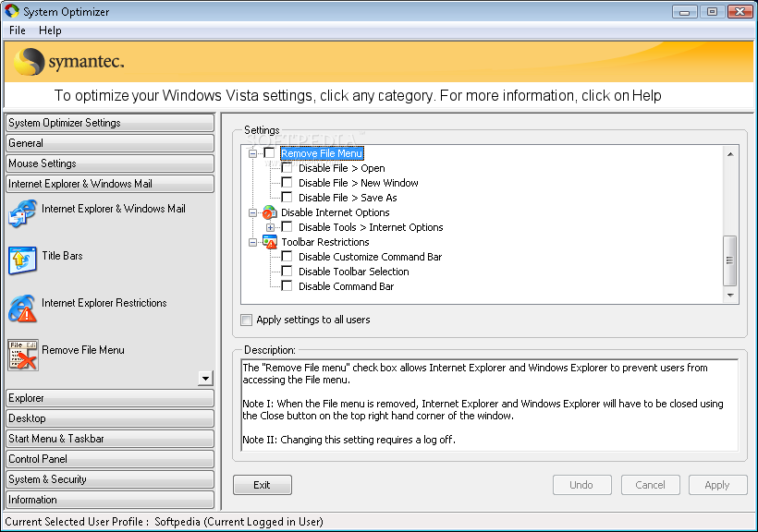Collapse the Toolbar Restrictions tree node
Viewport: 758px width, 532px height.
click(252, 242)
